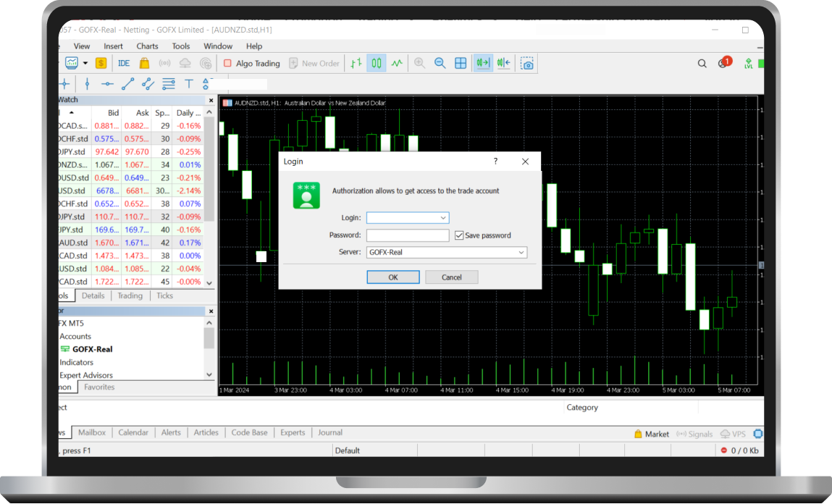832x504 pixels.
Task: Click the Market Watch down scroll arrow
Action: point(209,282)
